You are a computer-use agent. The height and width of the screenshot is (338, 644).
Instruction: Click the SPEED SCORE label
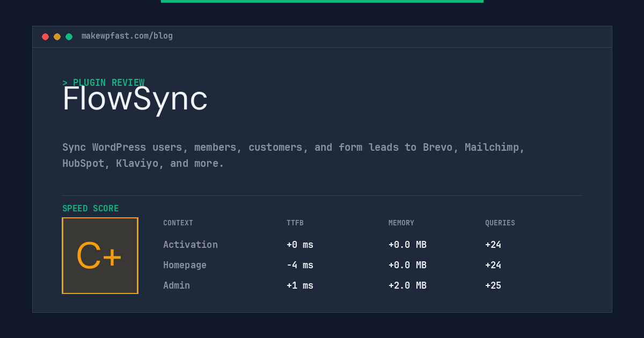91,209
